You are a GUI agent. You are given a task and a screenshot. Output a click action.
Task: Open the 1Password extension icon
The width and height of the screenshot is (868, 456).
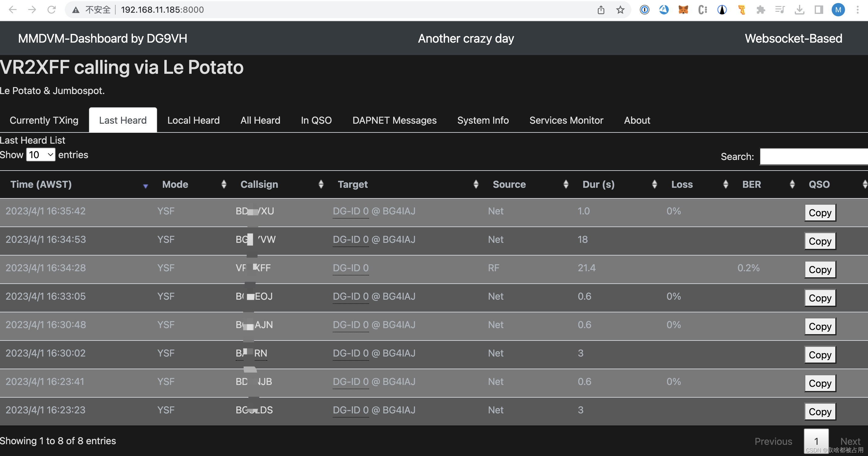pyautogui.click(x=644, y=10)
